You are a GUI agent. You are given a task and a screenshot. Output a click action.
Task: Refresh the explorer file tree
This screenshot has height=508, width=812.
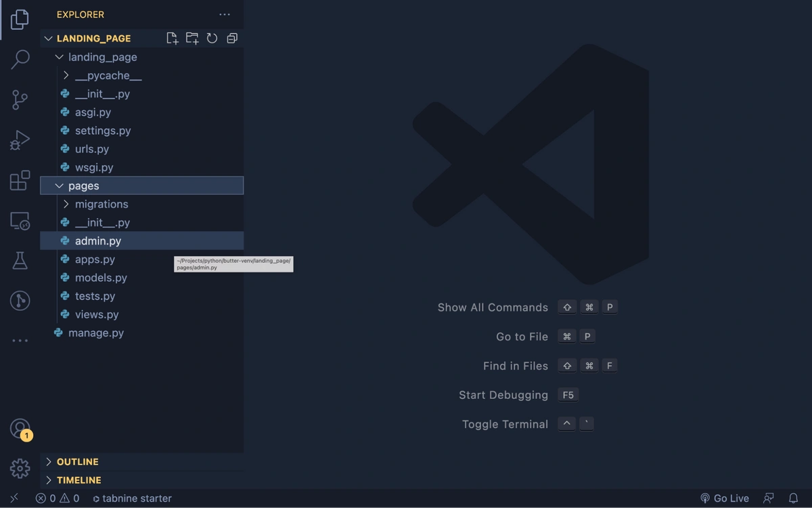pyautogui.click(x=212, y=39)
